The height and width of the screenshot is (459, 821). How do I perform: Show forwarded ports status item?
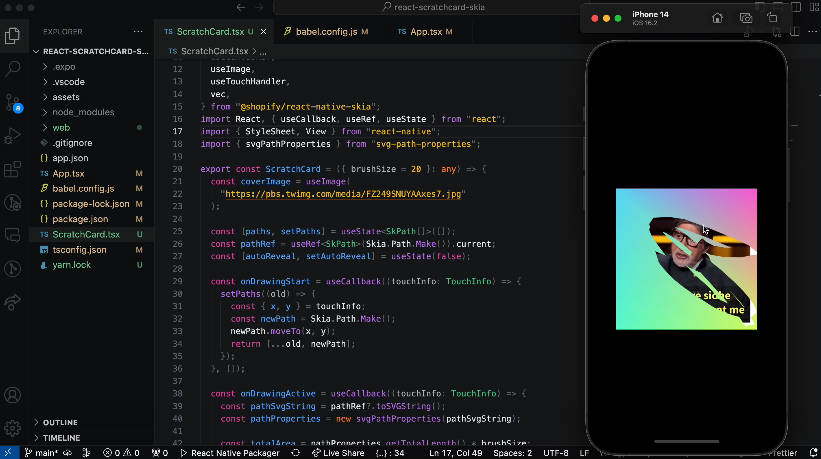160,453
